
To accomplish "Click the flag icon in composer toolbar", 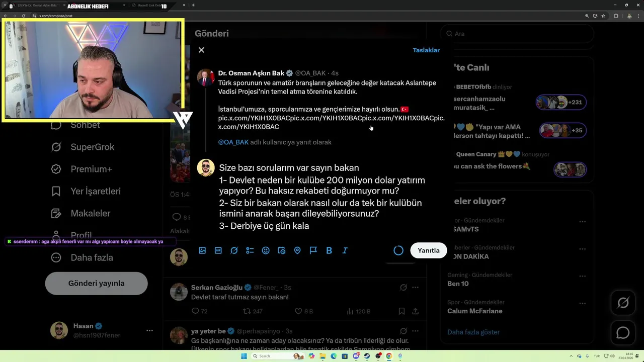I will click(x=313, y=250).
